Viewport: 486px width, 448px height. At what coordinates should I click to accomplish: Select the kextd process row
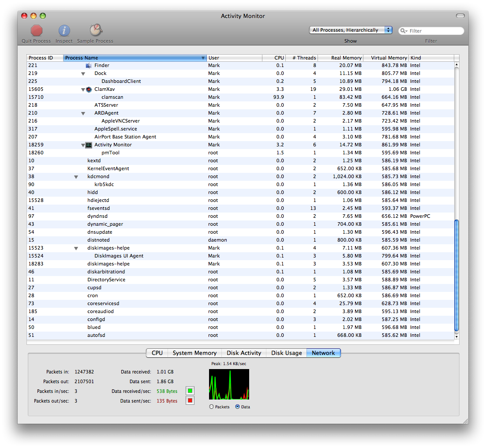[x=240, y=161]
